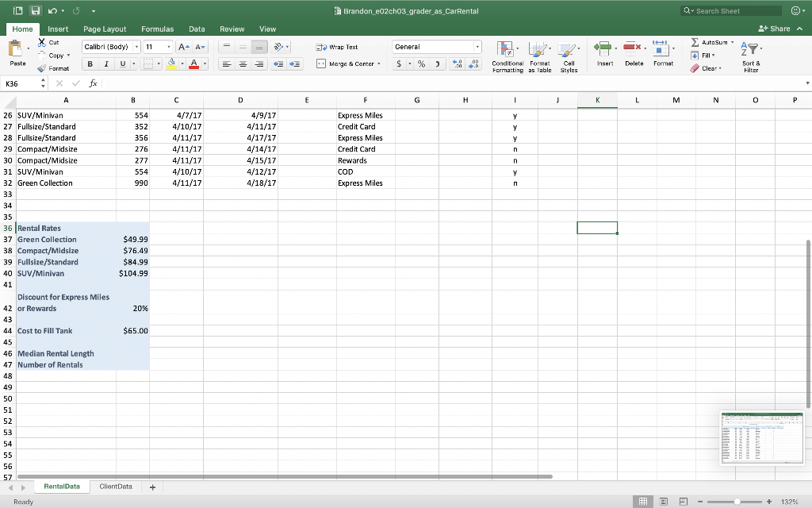
Task: Click the Format cells icon in ribbon
Action: click(x=661, y=48)
